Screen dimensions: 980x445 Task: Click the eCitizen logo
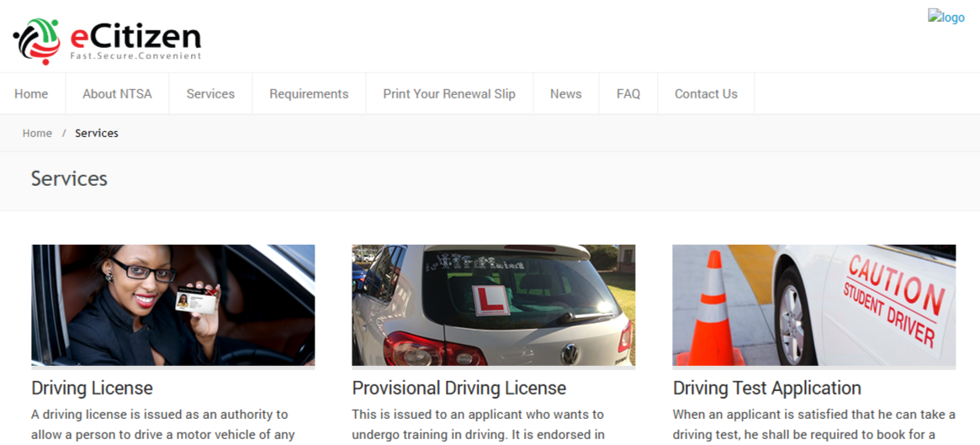pos(107,40)
